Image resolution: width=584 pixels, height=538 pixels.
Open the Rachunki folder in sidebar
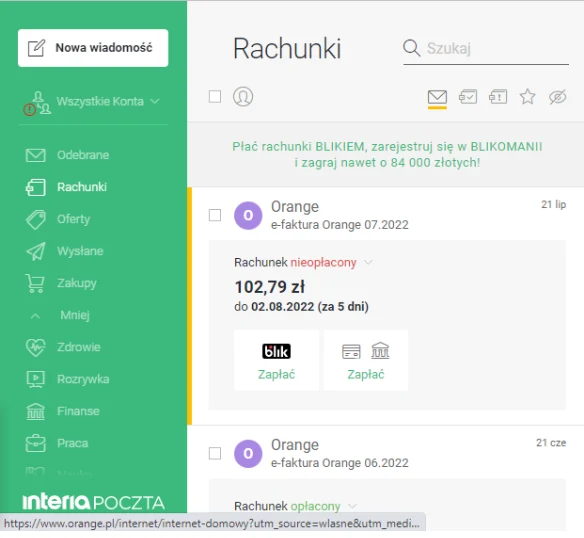(x=82, y=187)
